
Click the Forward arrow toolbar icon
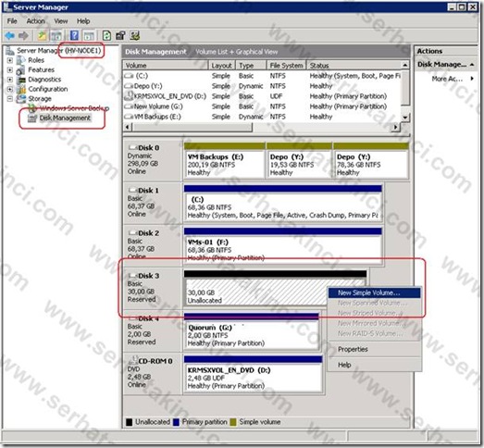click(23, 36)
